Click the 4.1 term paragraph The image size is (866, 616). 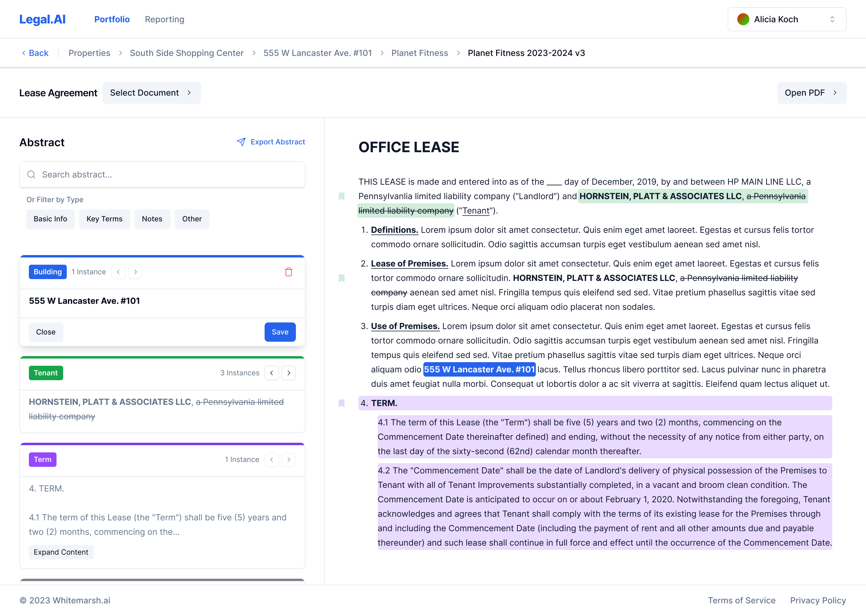coord(605,437)
